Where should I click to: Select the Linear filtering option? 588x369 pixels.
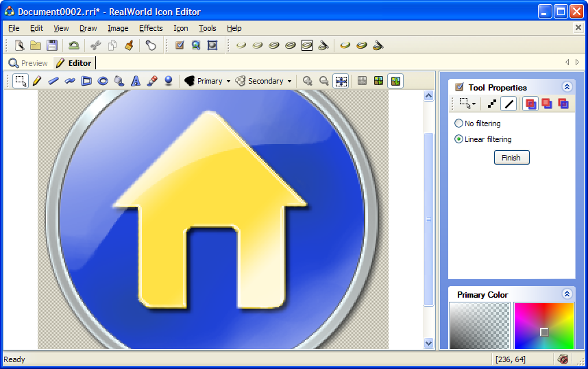point(459,139)
